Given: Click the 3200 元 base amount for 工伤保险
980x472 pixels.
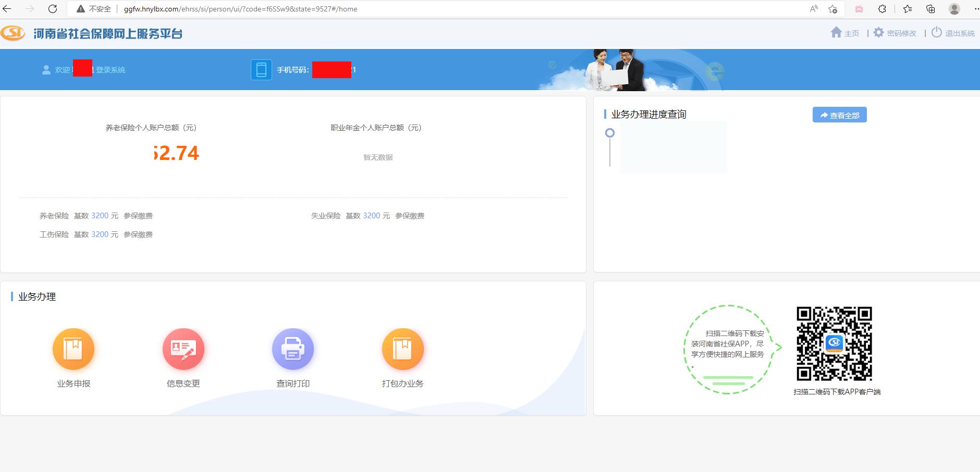Looking at the screenshot, I should click(100, 234).
